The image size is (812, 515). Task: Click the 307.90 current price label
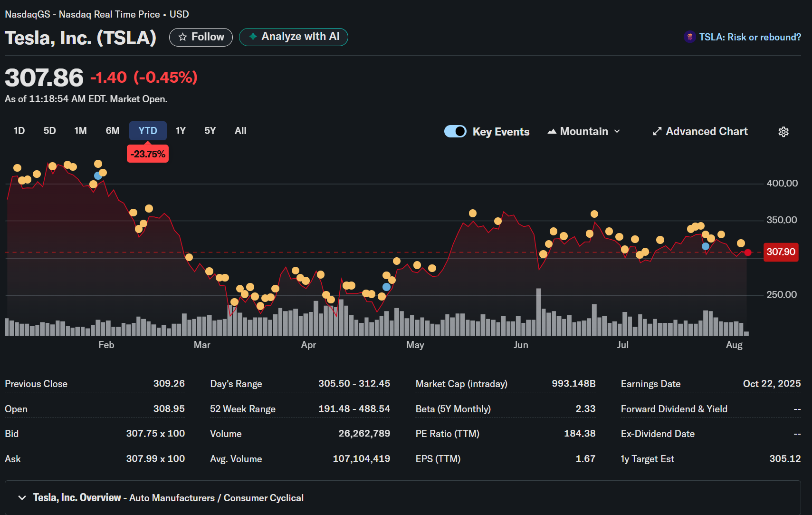[781, 252]
